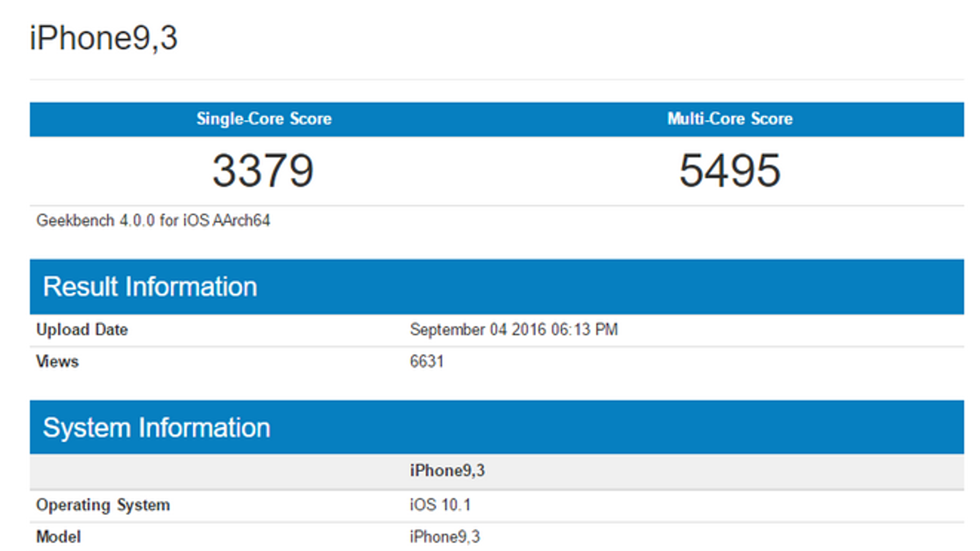The width and height of the screenshot is (980, 551).
Task: Click the Views row label
Action: coord(58,361)
